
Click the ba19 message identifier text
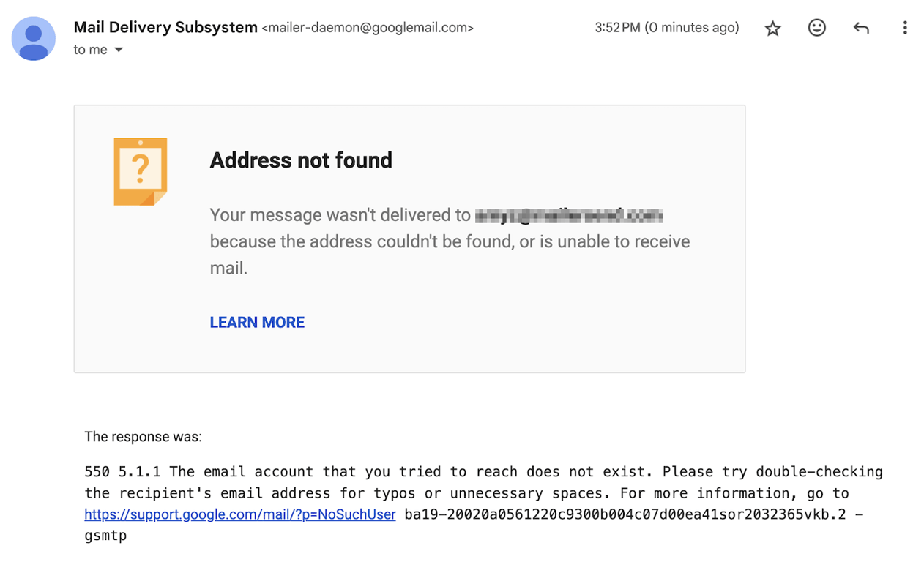pyautogui.click(x=630, y=514)
